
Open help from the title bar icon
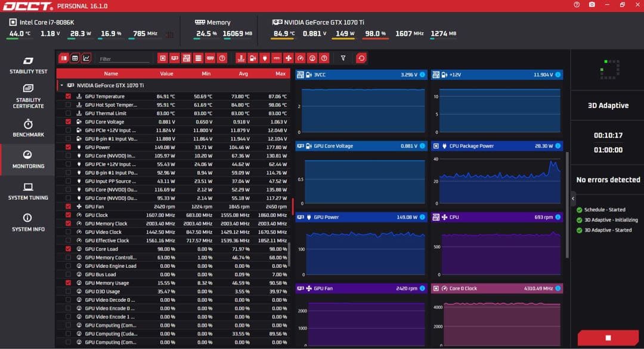tap(577, 5)
